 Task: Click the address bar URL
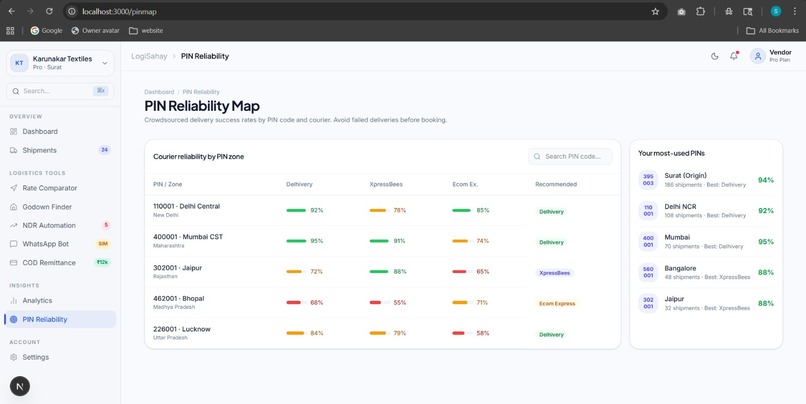(x=119, y=11)
